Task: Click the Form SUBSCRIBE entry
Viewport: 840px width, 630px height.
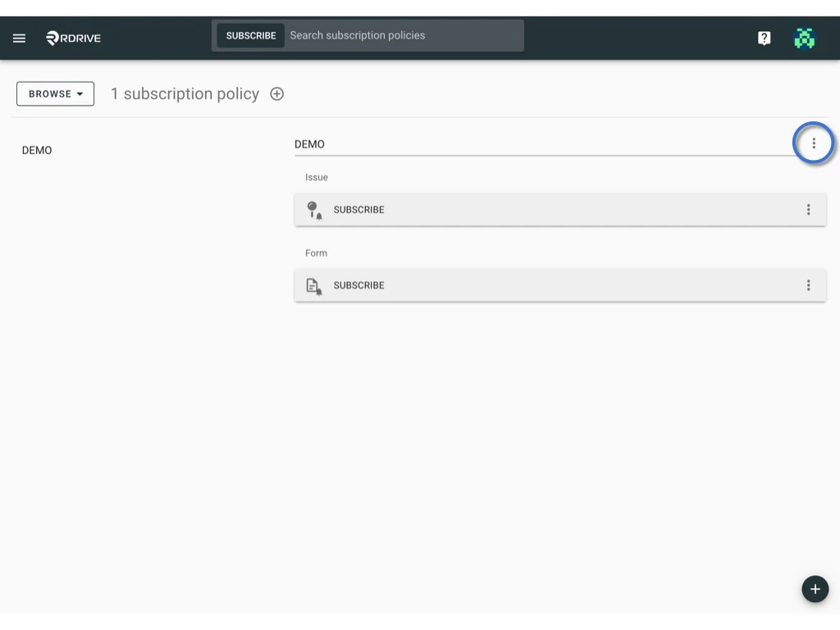Action: click(358, 285)
